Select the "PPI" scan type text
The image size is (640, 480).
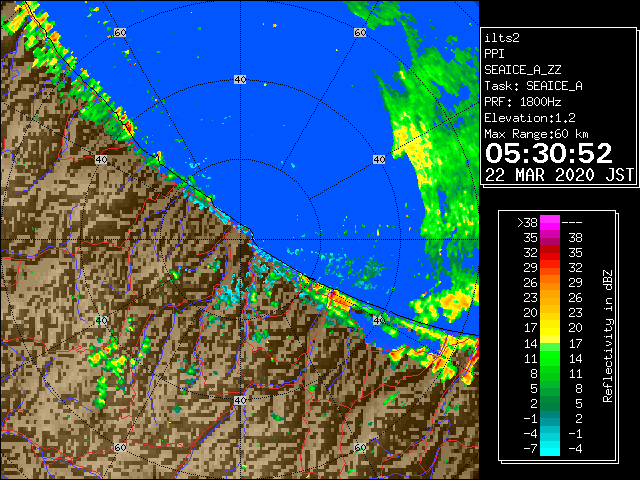494,54
